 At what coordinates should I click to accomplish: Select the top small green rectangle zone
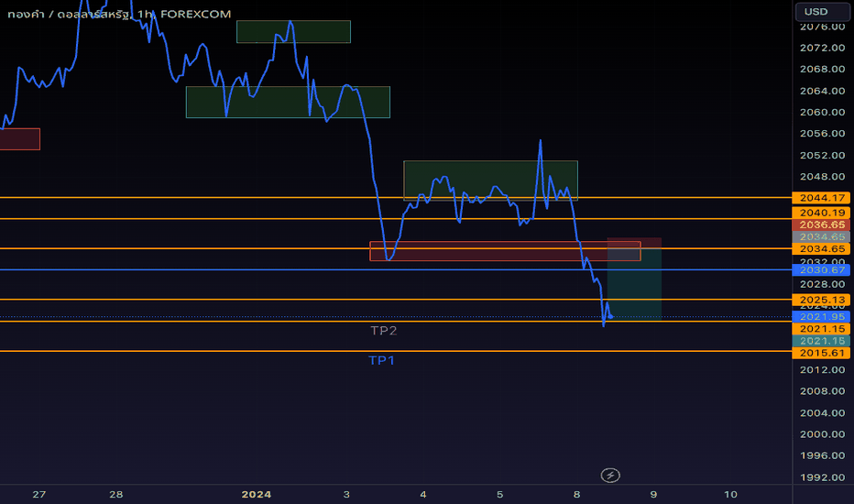(293, 31)
